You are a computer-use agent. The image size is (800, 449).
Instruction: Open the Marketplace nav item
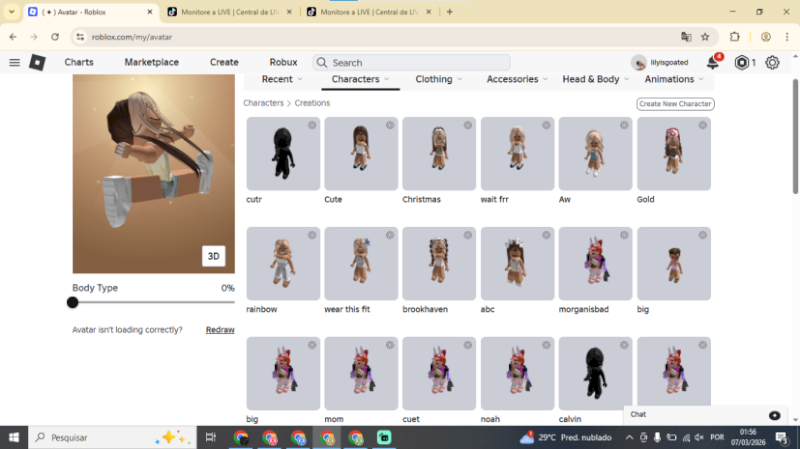151,62
